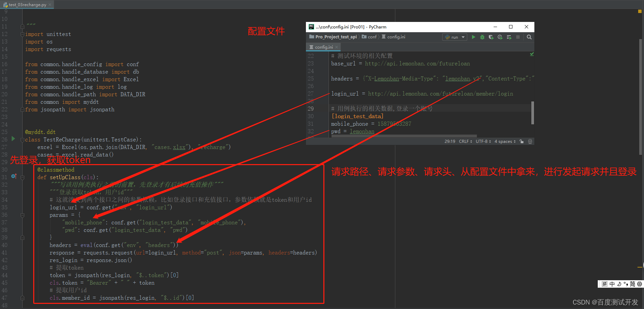Click run gutter icon beside class TestReCharge
Screen dimensions: 644x309
click(13, 139)
